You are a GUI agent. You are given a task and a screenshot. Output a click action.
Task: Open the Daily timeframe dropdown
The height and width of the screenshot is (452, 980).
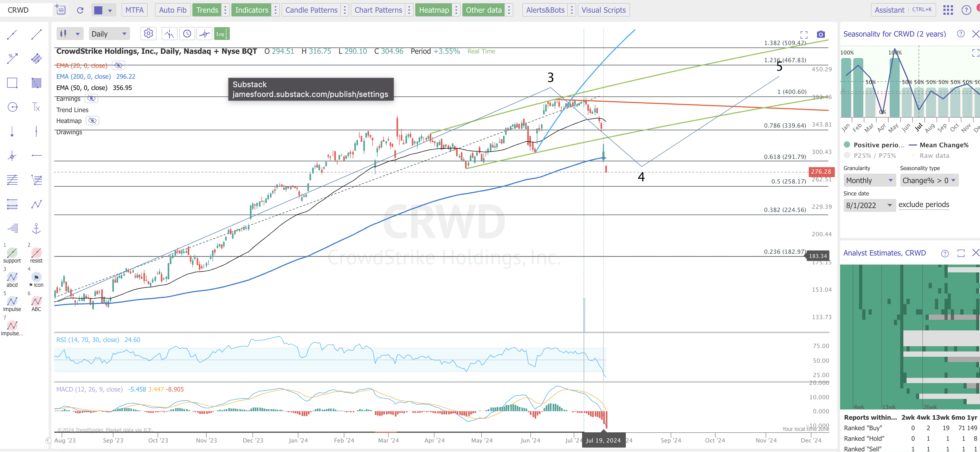pyautogui.click(x=109, y=33)
